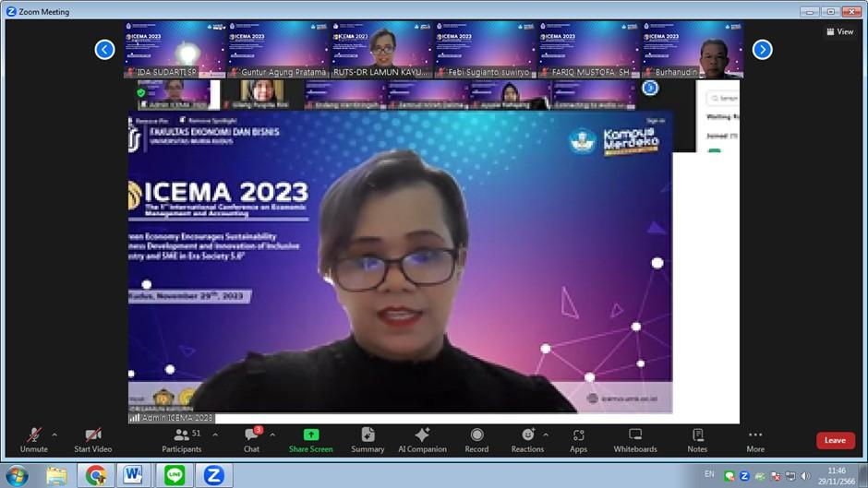Viewport: 868px width, 488px height.
Task: Start Video with the camera icon
Action: pyautogui.click(x=93, y=440)
